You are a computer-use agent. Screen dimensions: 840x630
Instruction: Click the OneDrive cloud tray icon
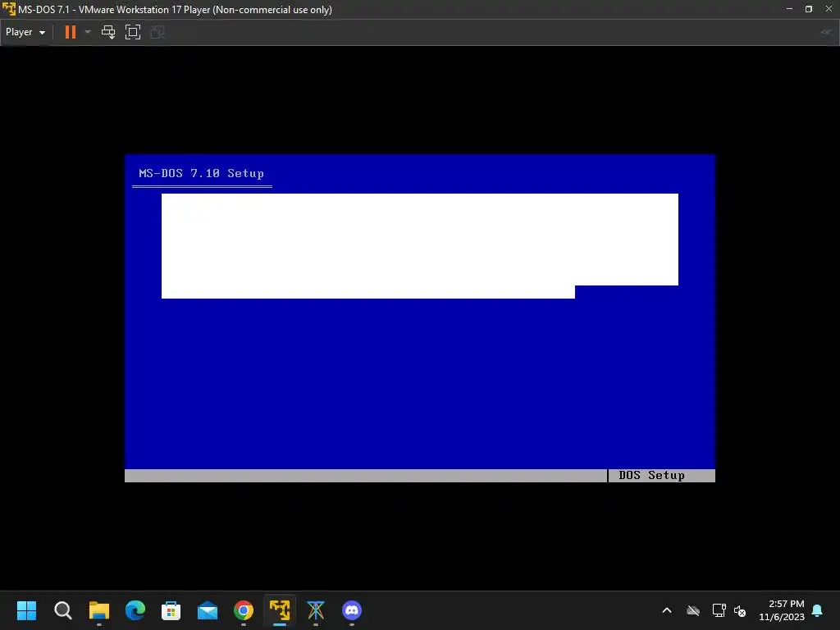(x=693, y=610)
